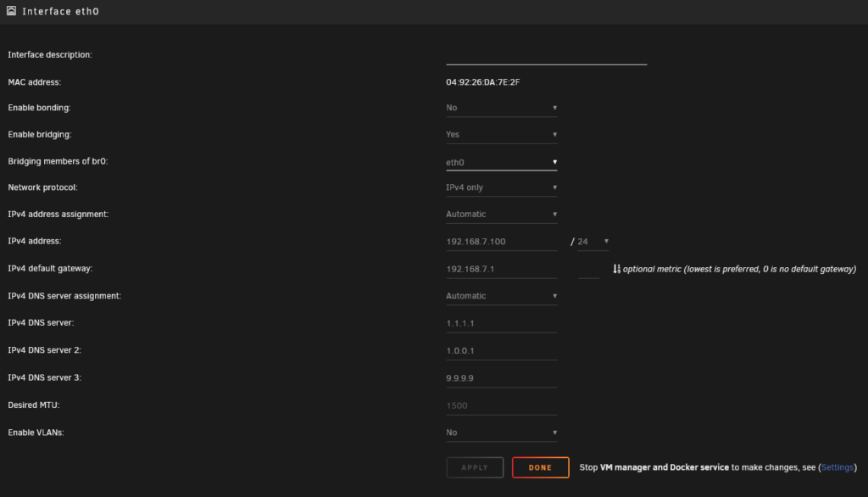The image size is (868, 497).
Task: Open IPv4 DNS server assignment dropdown
Action: 502,296
